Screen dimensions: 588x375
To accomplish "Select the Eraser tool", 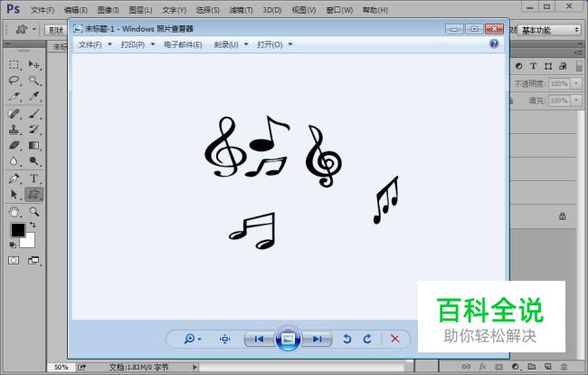I will pos(14,145).
